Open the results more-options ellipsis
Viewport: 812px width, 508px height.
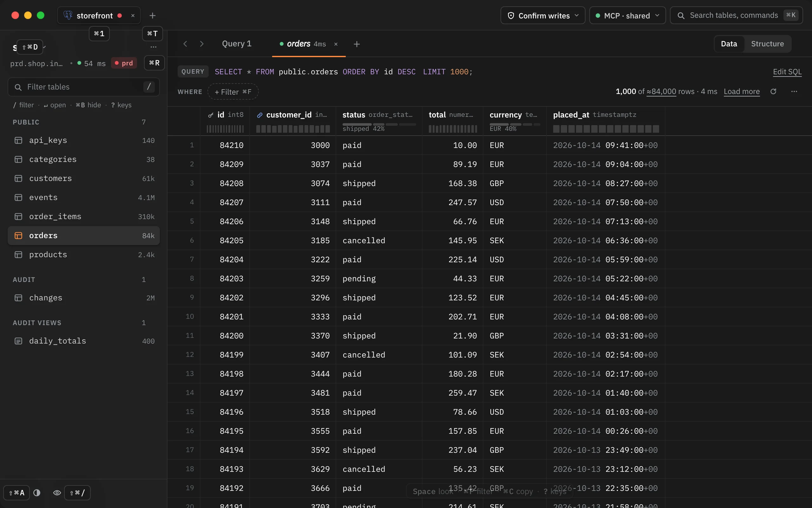[794, 91]
